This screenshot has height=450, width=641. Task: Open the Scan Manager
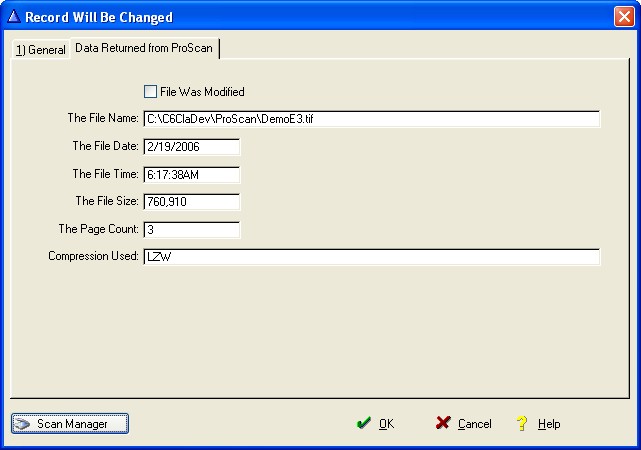(70, 423)
